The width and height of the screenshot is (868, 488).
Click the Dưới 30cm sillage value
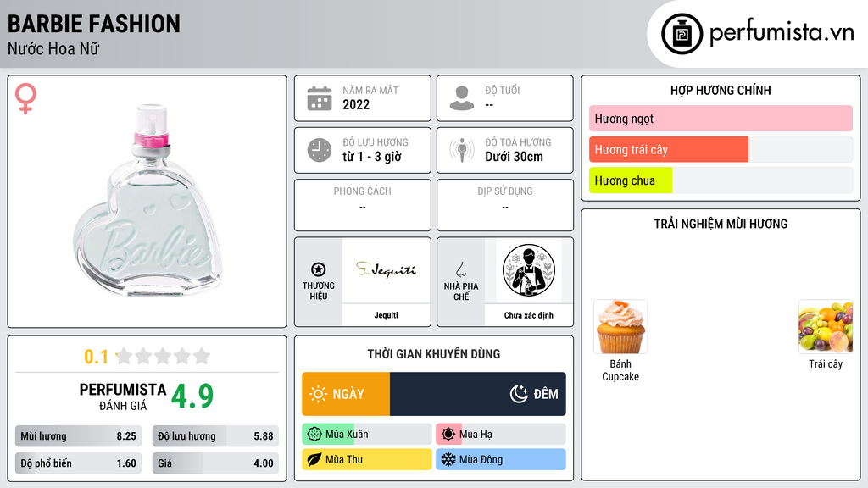pos(515,157)
